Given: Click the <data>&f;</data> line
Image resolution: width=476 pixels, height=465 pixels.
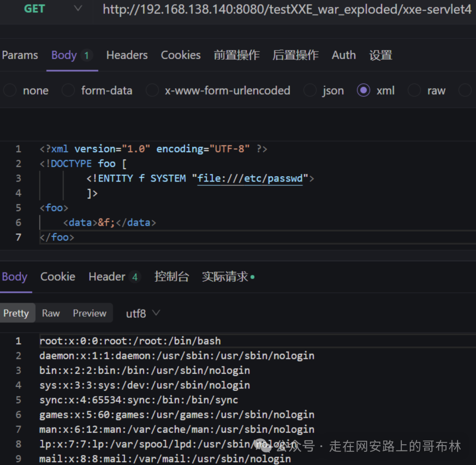Looking at the screenshot, I should click(x=109, y=223).
